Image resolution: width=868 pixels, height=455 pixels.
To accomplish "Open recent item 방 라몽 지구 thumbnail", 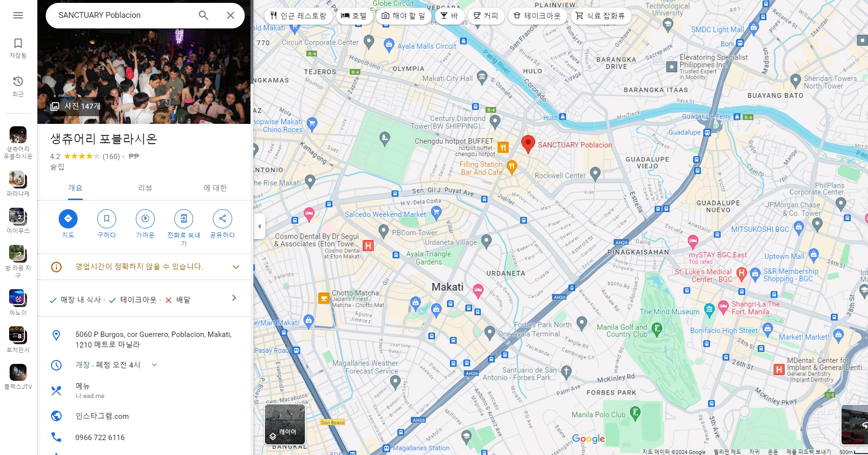I will pyautogui.click(x=18, y=253).
